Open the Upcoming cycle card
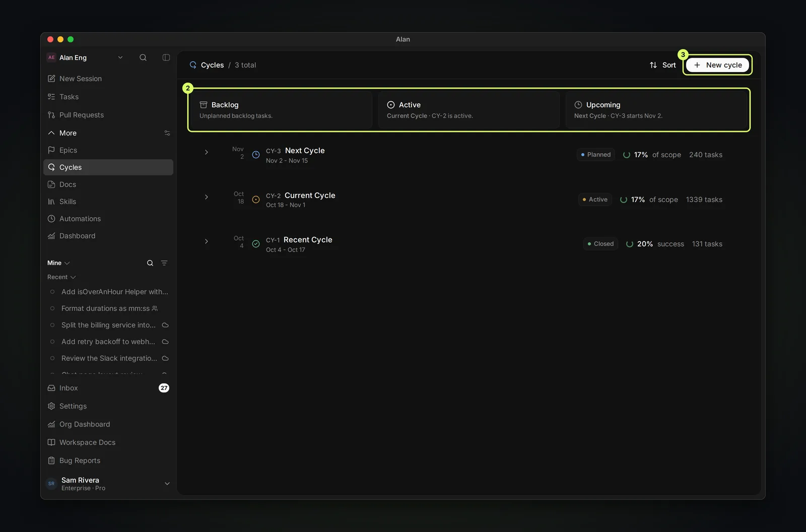The height and width of the screenshot is (532, 806). (x=656, y=110)
